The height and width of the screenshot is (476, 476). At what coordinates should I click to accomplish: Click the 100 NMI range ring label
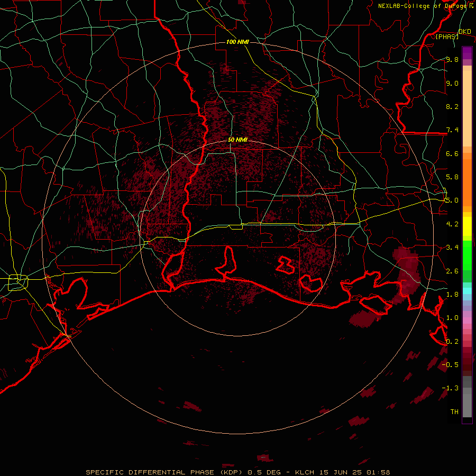click(x=237, y=42)
